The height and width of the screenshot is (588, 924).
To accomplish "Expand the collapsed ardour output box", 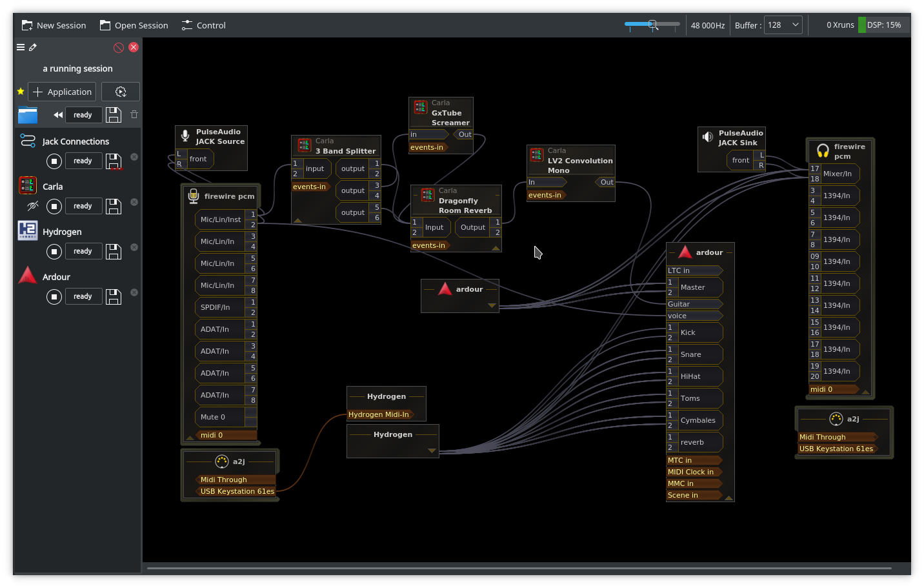I will click(x=492, y=305).
